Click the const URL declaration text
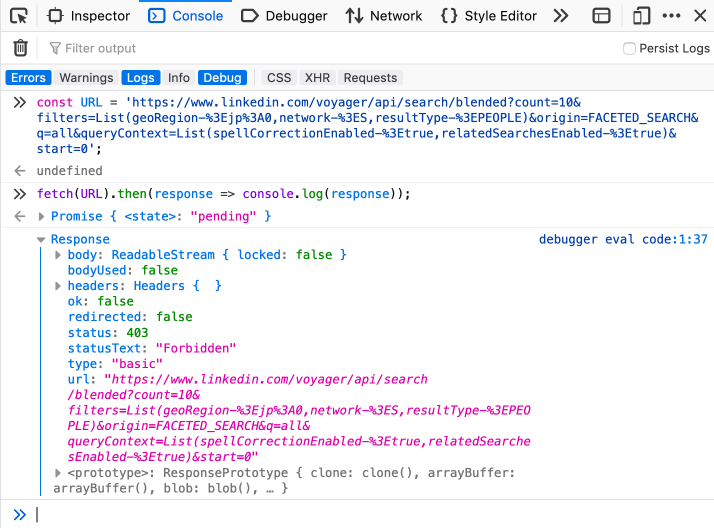Viewport: 714px width, 528px height. coord(367,126)
